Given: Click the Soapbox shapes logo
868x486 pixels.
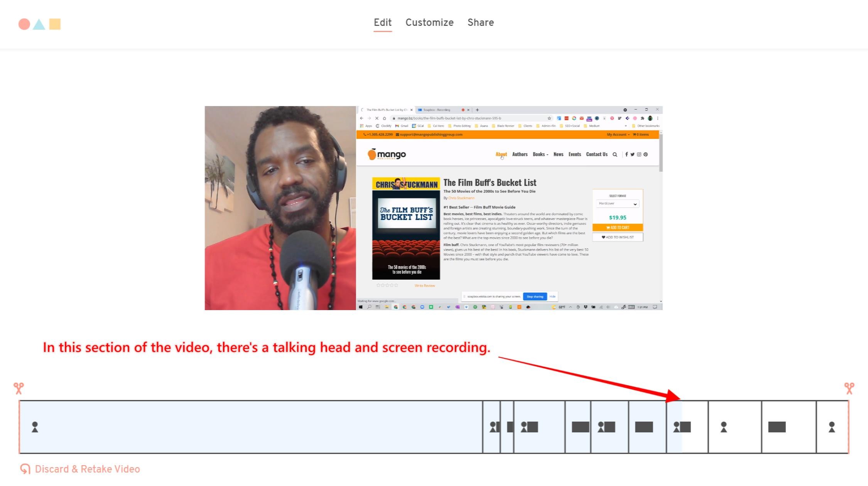Looking at the screenshot, I should point(39,24).
